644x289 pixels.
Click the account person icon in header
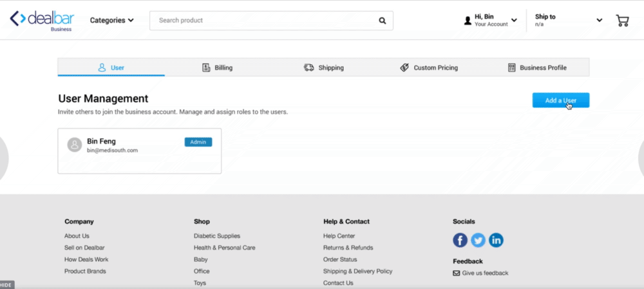[468, 21]
